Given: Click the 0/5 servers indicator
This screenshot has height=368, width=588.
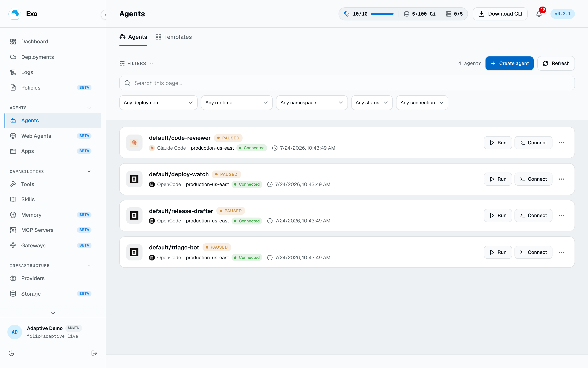Looking at the screenshot, I should [x=454, y=14].
